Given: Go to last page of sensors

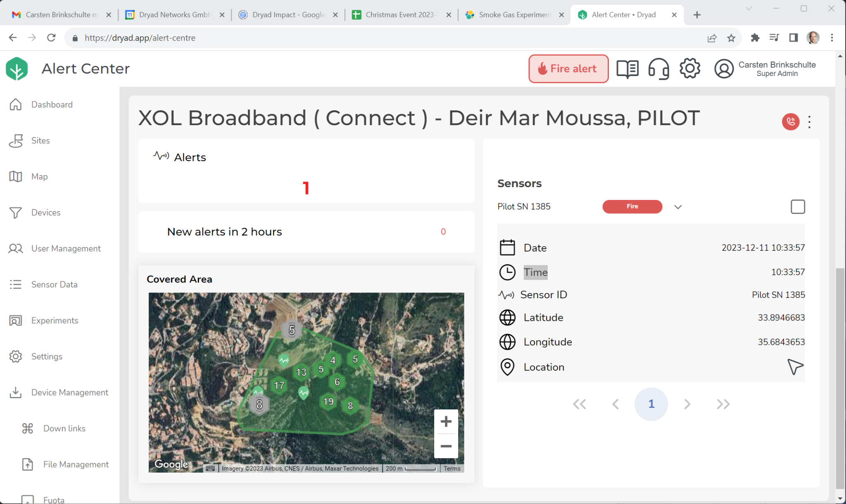Looking at the screenshot, I should 723,404.
